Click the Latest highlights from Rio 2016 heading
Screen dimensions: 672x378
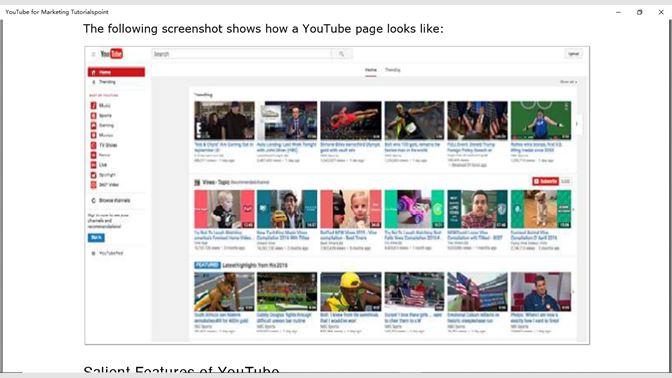(x=255, y=265)
